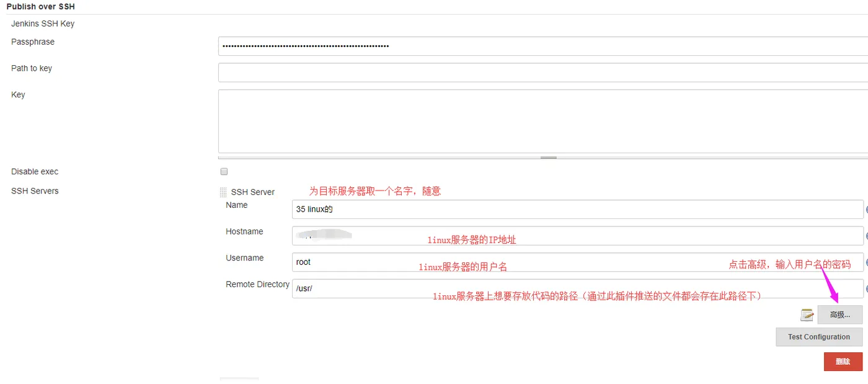
Task: Click the Test Configuration button
Action: pos(818,337)
